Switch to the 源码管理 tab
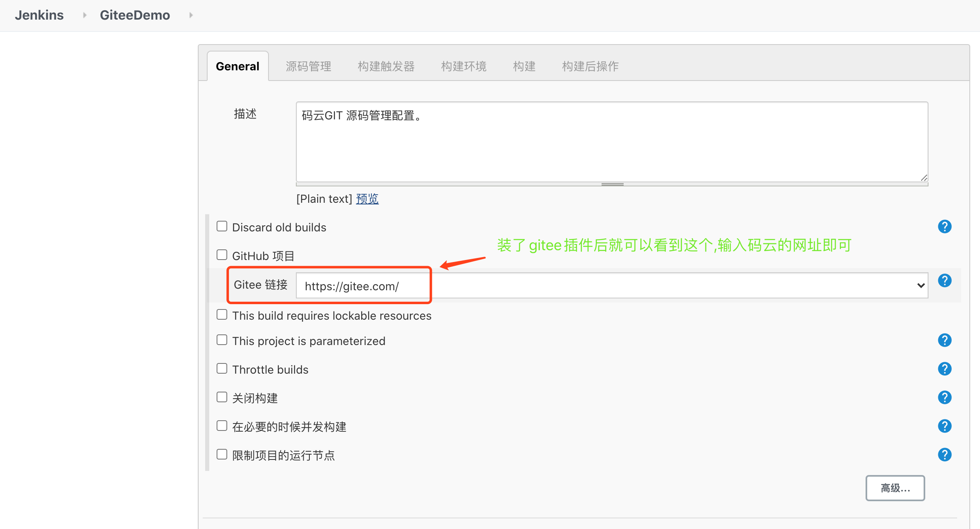 tap(309, 66)
